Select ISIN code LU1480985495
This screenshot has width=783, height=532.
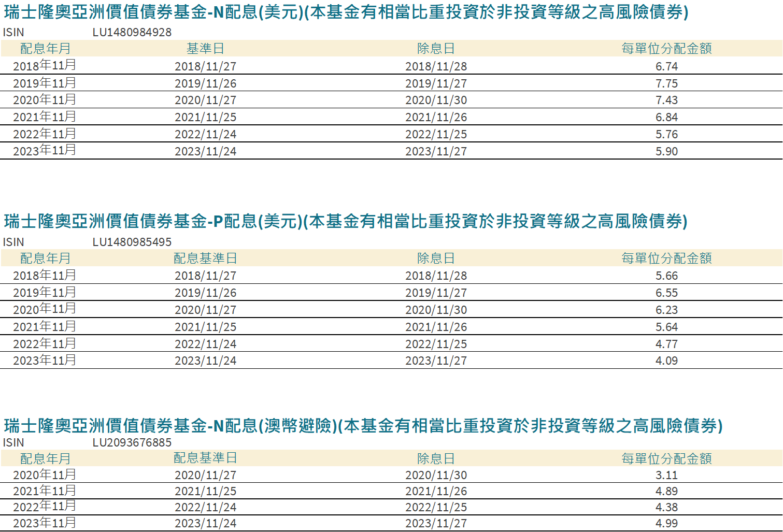[132, 242]
